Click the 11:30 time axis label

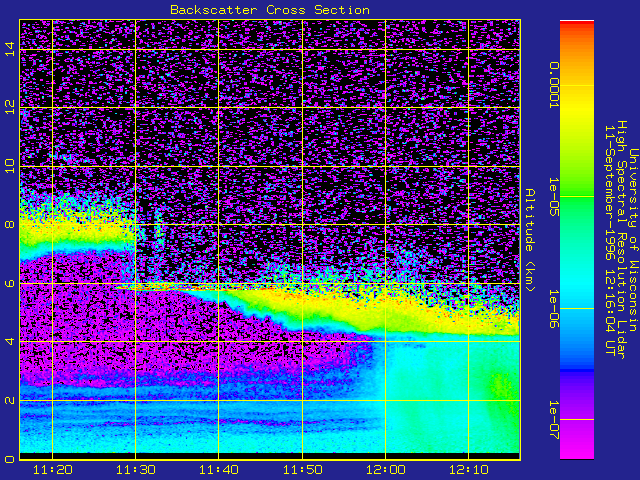click(x=136, y=470)
